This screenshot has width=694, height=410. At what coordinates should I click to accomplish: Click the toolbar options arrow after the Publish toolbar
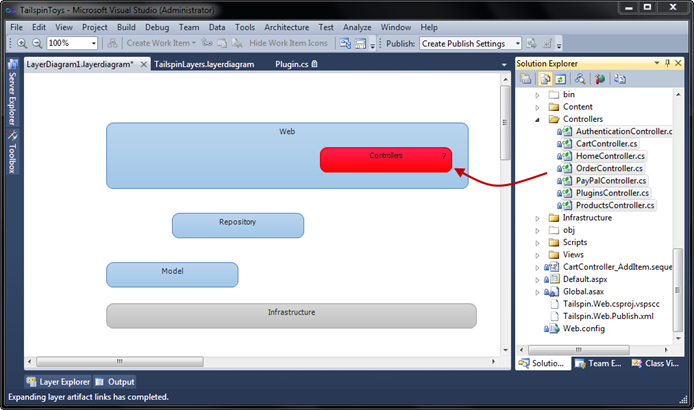(559, 44)
